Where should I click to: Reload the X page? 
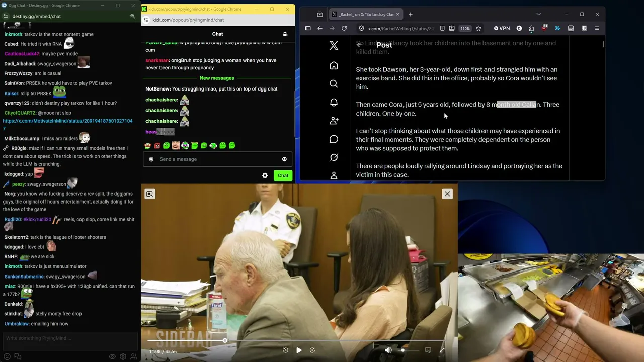click(x=344, y=28)
